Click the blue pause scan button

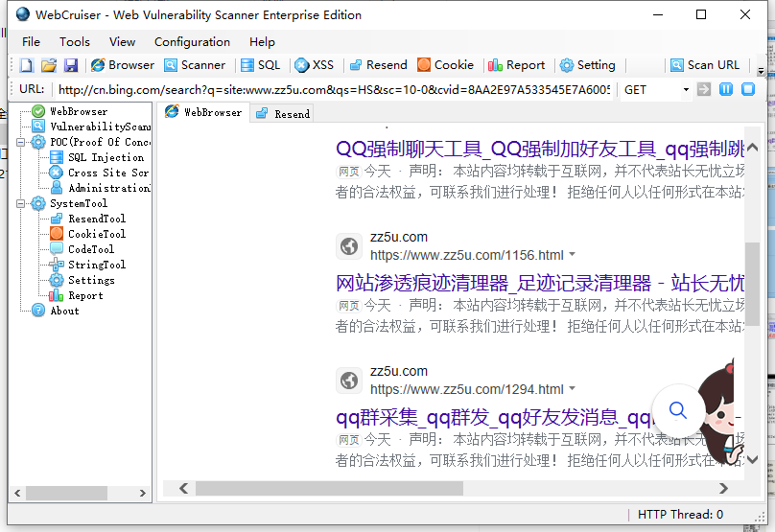(726, 89)
